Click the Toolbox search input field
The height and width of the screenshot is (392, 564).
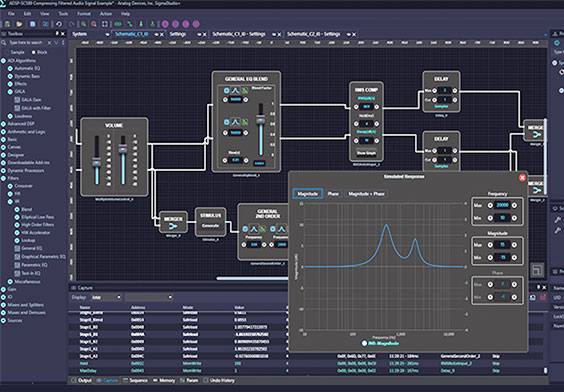27,43
